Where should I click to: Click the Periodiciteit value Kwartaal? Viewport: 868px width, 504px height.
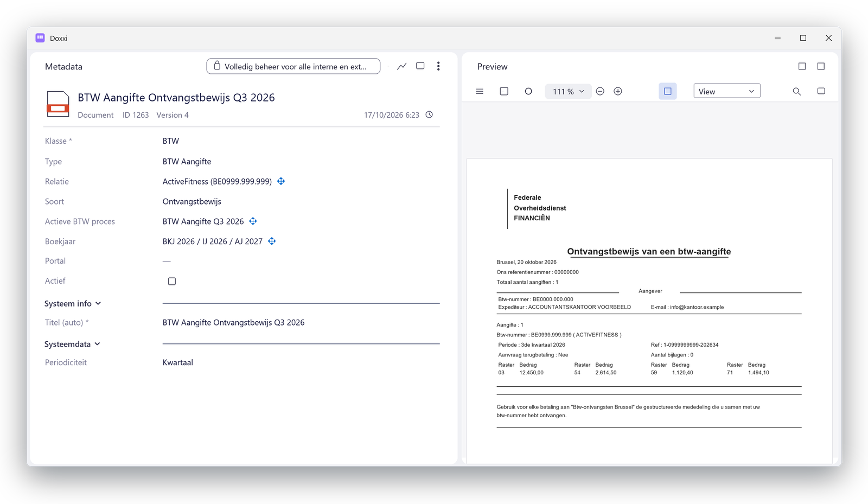point(178,362)
